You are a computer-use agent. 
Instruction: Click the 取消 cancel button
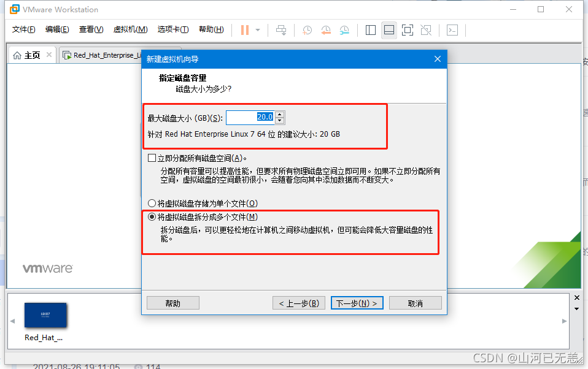tap(415, 303)
